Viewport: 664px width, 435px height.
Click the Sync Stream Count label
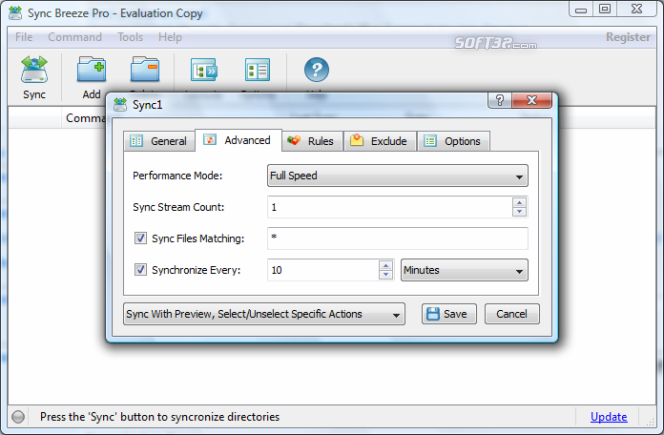click(x=178, y=207)
